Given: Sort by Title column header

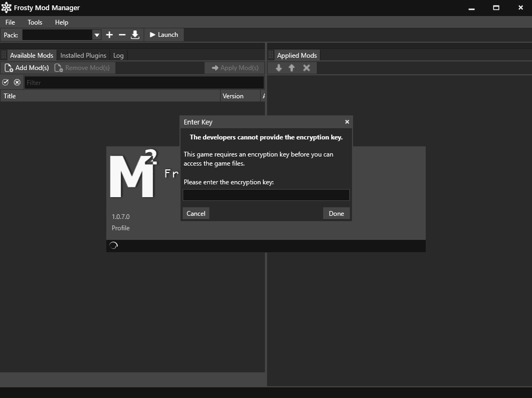Looking at the screenshot, I should (110, 96).
